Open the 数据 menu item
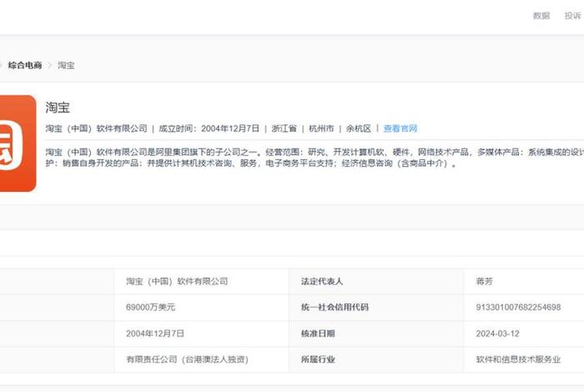 [541, 16]
